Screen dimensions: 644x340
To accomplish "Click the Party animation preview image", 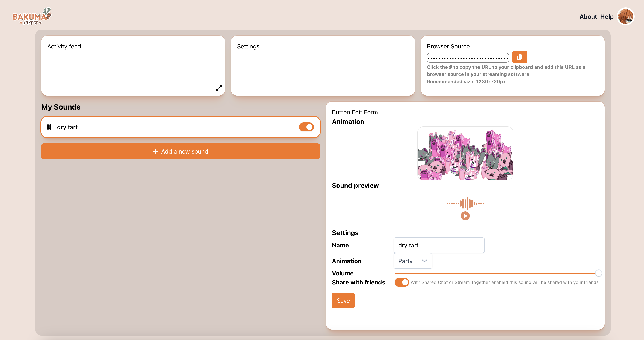I will (465, 153).
